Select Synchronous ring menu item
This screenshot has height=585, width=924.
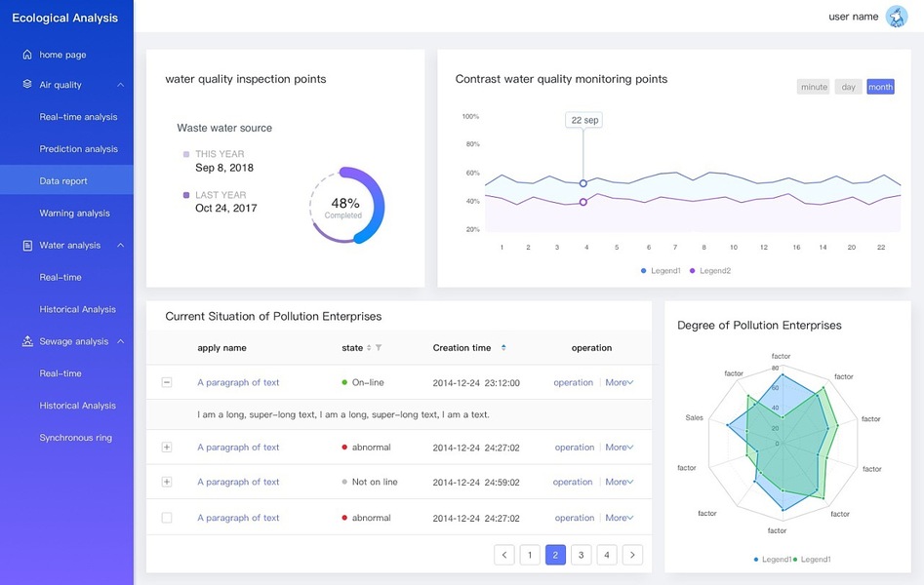76,438
